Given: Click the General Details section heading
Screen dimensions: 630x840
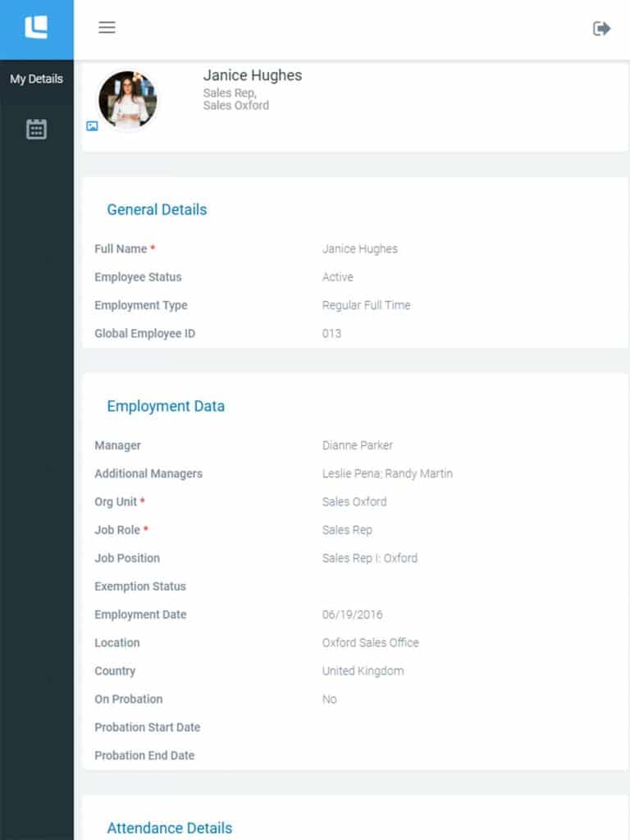Looking at the screenshot, I should point(157,210).
